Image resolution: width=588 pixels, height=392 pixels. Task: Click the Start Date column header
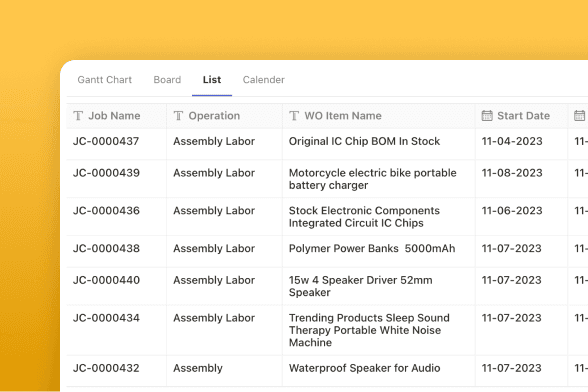tap(524, 116)
